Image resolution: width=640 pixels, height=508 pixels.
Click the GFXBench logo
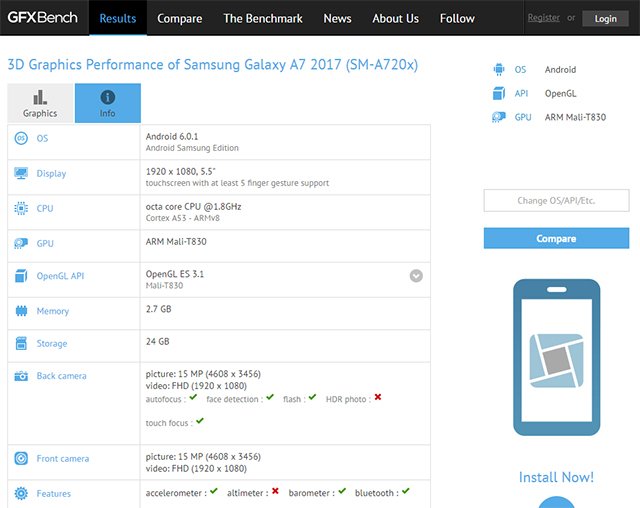coord(44,18)
